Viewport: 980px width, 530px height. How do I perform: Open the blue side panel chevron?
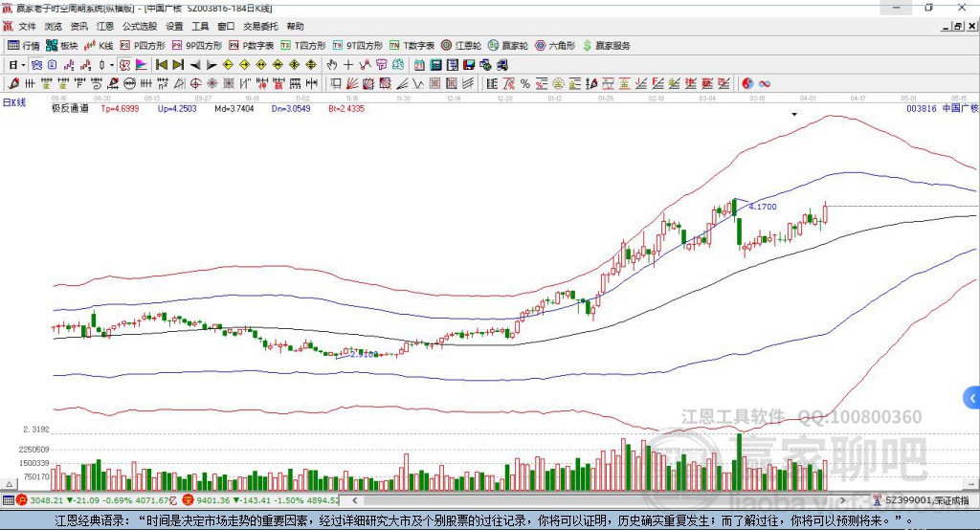point(972,398)
